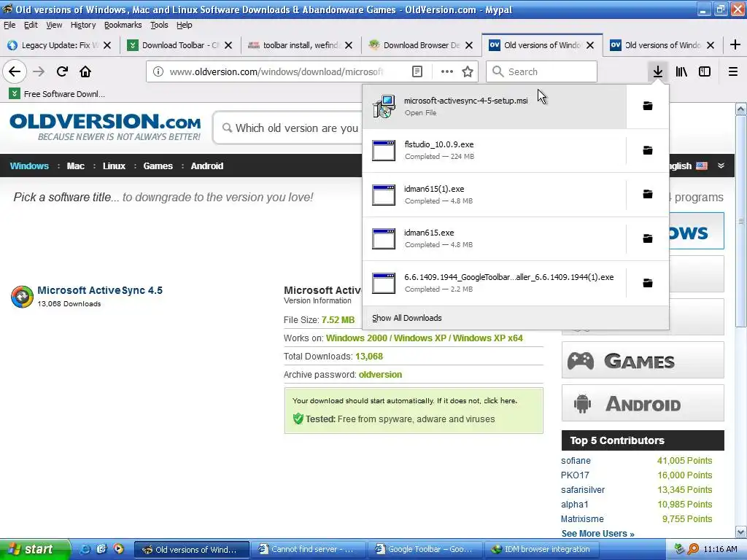Open Free Software Downl... bookmark

[x=57, y=94]
